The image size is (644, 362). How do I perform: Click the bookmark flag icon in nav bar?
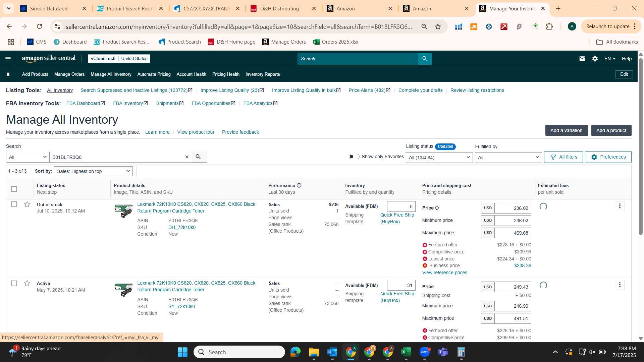pyautogui.click(x=8, y=74)
